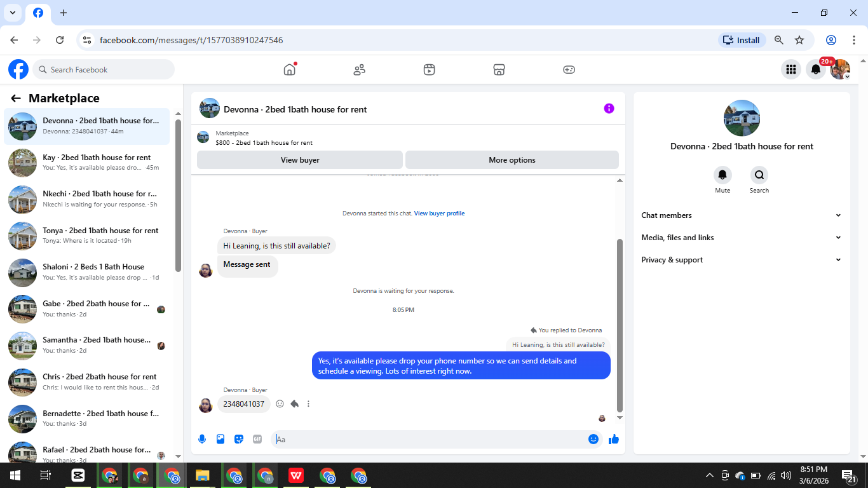Go back using the Marketplace back arrow
The image size is (868, 488).
coord(16,98)
